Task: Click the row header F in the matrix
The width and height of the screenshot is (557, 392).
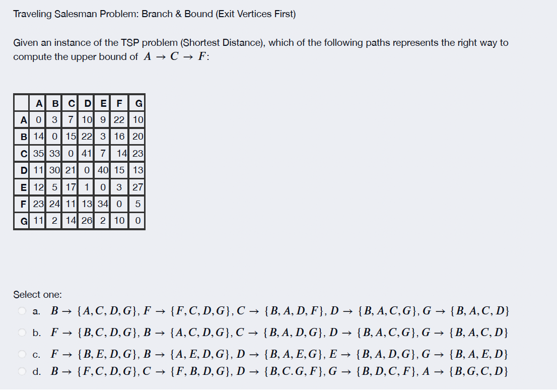Action: pyautogui.click(x=23, y=204)
